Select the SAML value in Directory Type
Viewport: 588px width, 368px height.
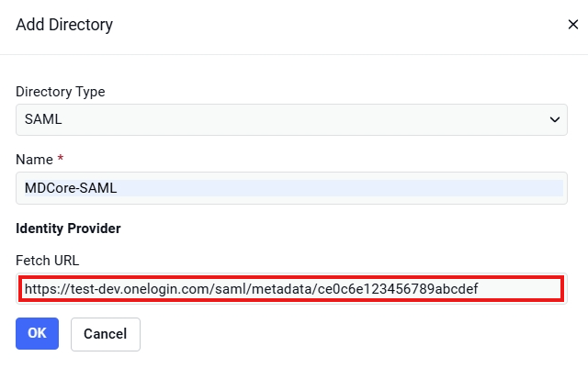click(43, 119)
